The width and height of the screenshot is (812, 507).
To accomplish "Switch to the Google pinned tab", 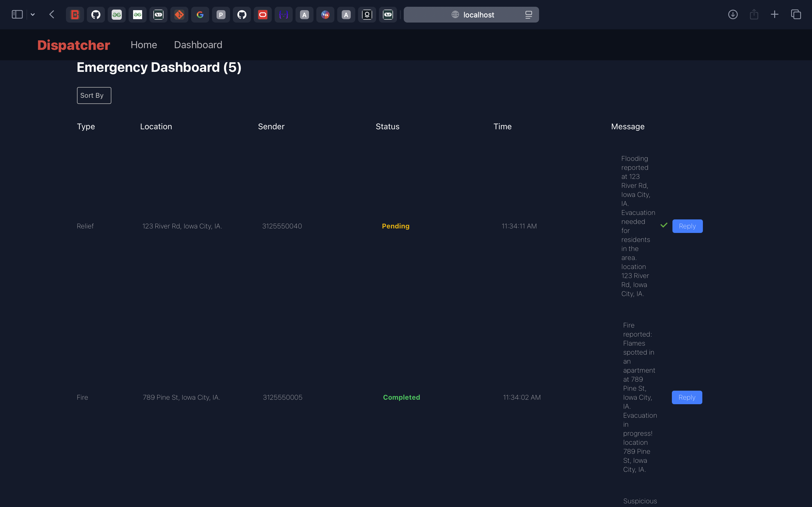I will 200,15.
